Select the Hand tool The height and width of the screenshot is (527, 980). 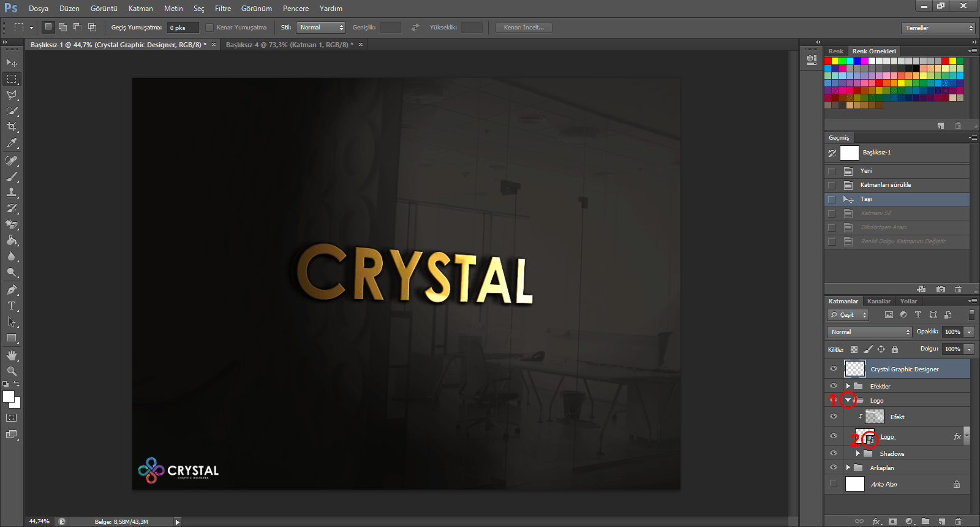click(12, 355)
